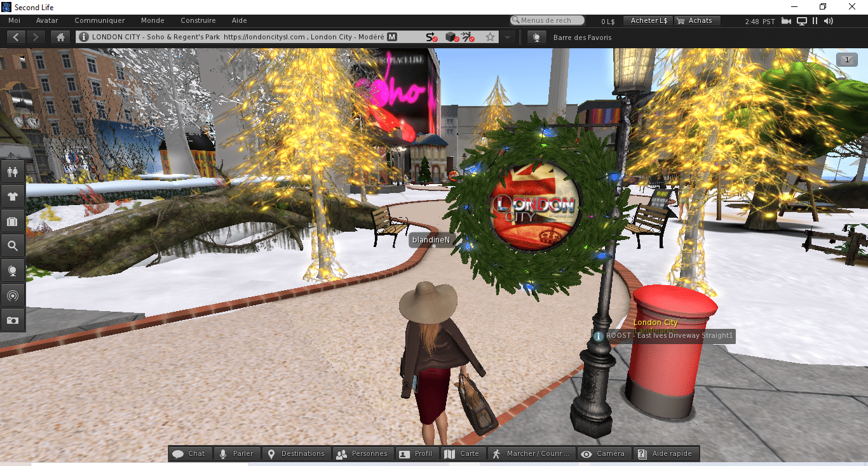Teleport home via the house icon
Image resolution: width=868 pixels, height=466 pixels.
[x=61, y=37]
